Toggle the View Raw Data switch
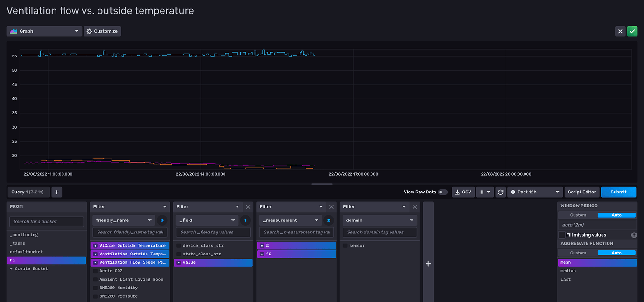Viewport: 644px width, 302px height. coord(442,192)
